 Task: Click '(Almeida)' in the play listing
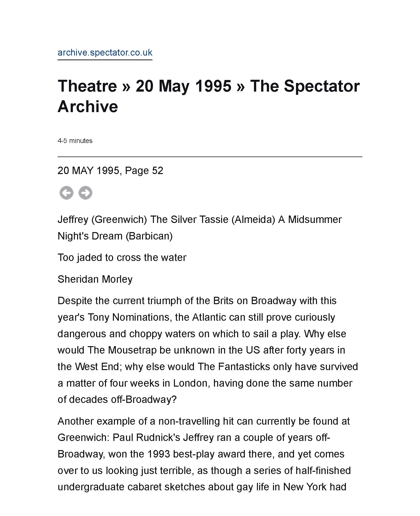coord(253,219)
